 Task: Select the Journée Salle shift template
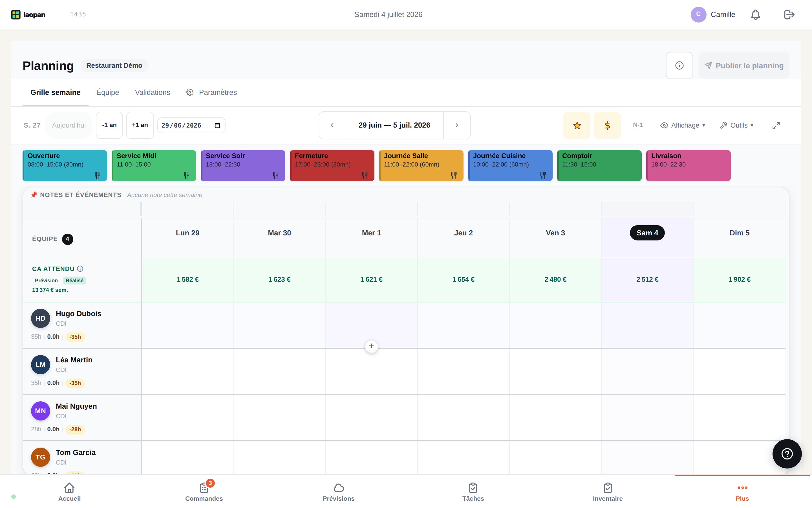[421, 166]
